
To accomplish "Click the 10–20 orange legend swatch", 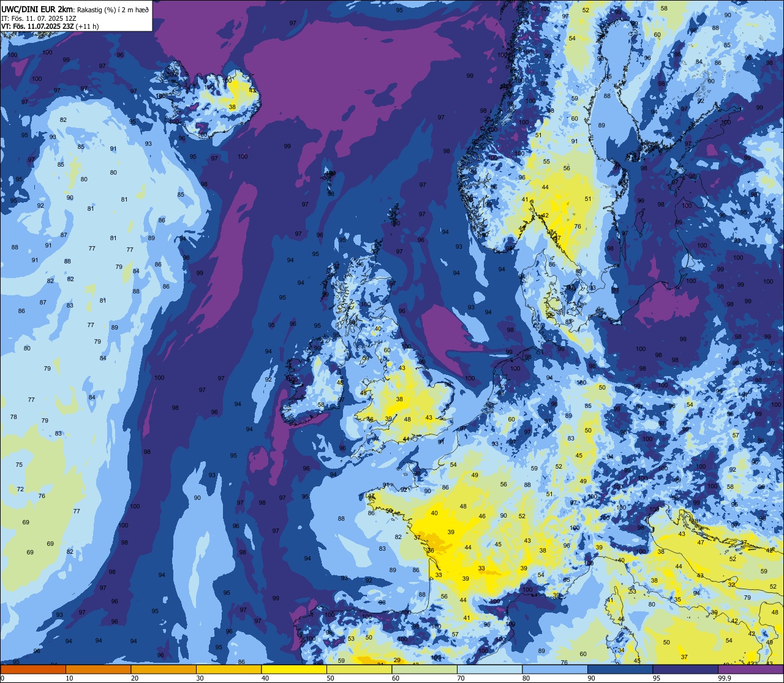I will (x=98, y=669).
